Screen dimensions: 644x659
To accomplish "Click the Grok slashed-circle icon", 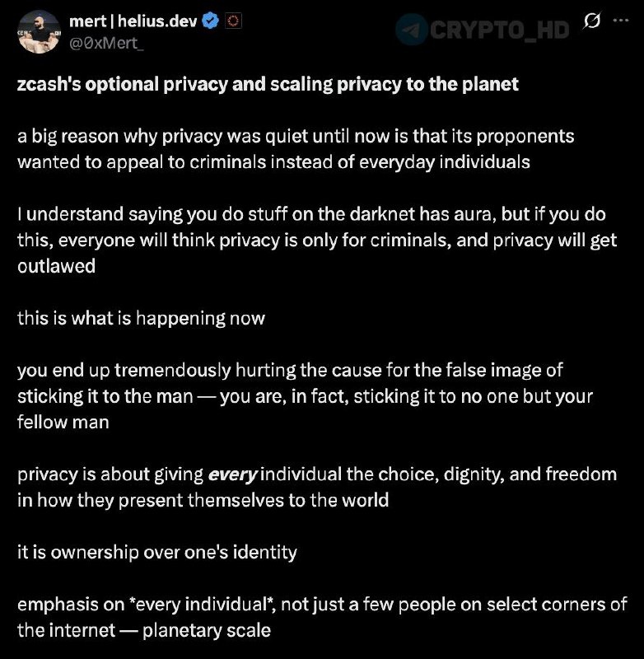I will tap(591, 23).
